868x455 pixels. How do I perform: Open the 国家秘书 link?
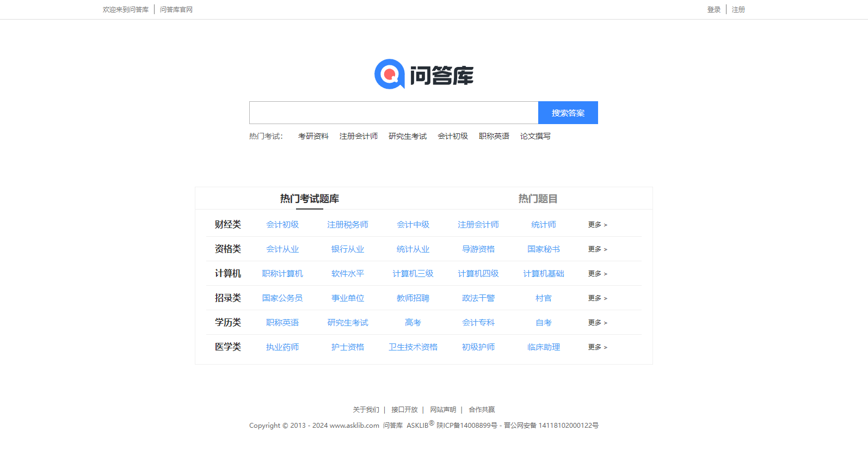coord(544,249)
